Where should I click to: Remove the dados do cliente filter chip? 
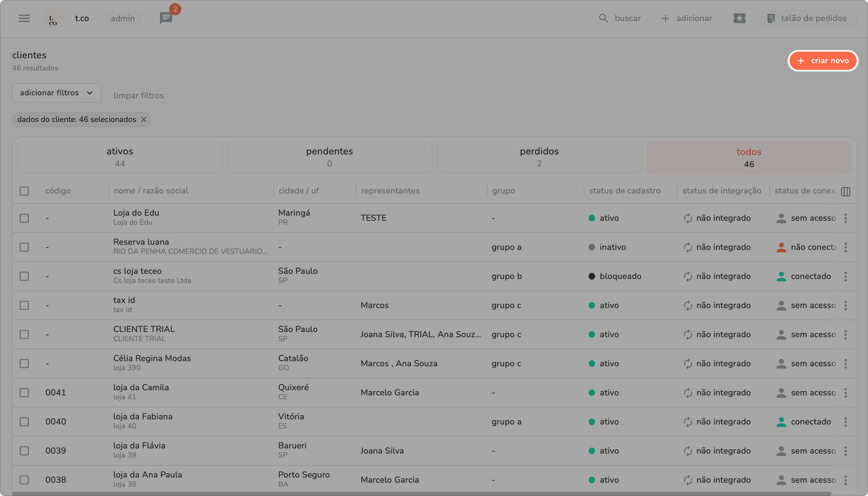click(144, 119)
